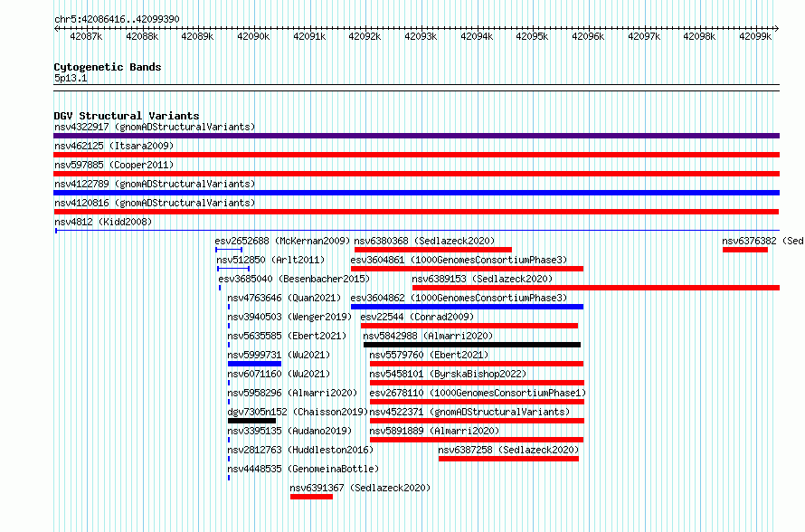Open variant nsv3940503 (Wenger2019) label

pos(289,317)
